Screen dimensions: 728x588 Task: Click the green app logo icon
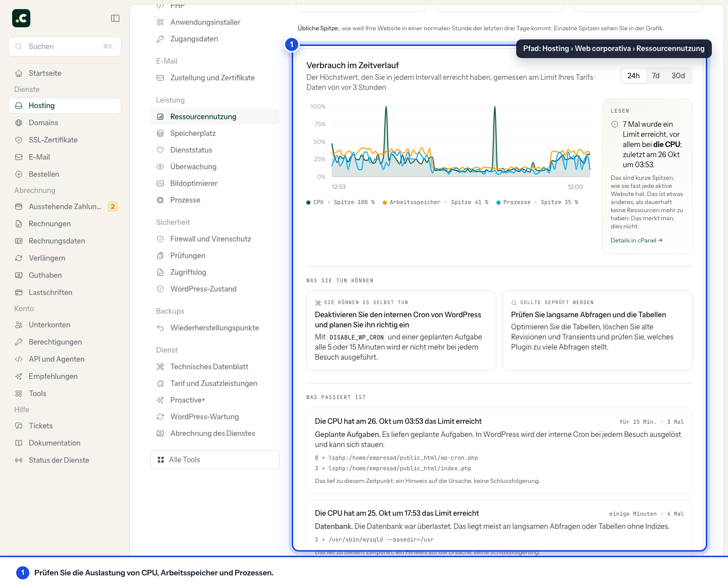click(21, 18)
